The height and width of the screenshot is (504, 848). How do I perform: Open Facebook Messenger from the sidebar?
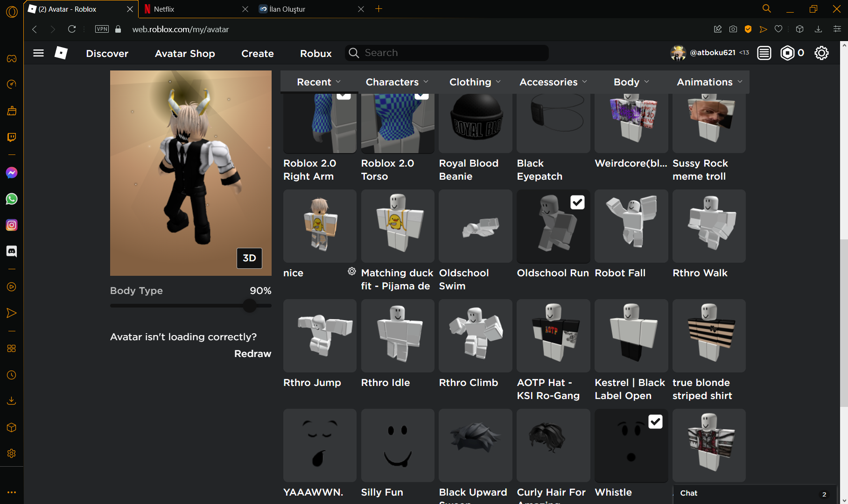(x=11, y=173)
